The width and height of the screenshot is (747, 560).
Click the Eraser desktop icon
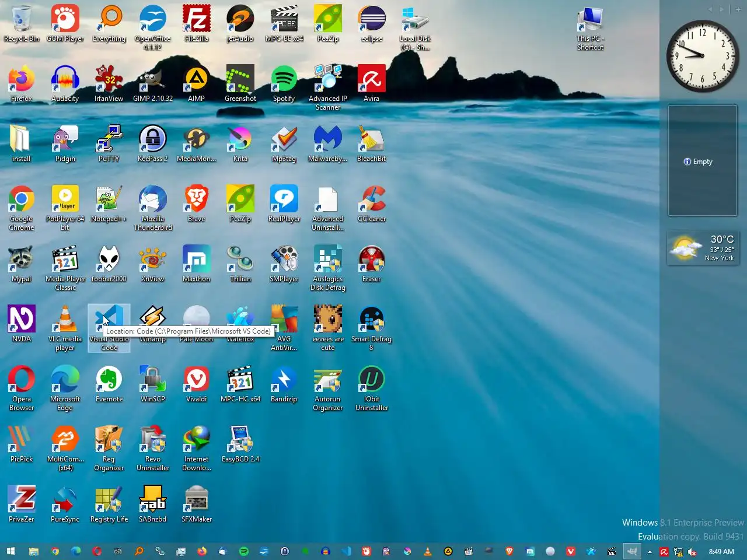click(372, 264)
